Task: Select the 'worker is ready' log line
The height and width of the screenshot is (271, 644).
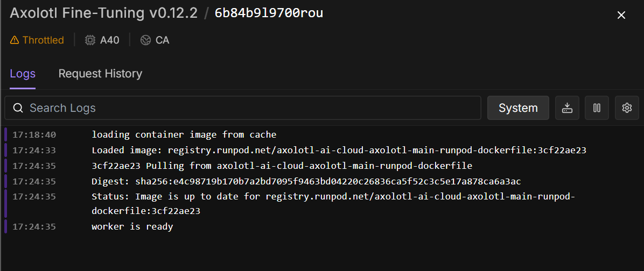Action: pyautogui.click(x=132, y=227)
